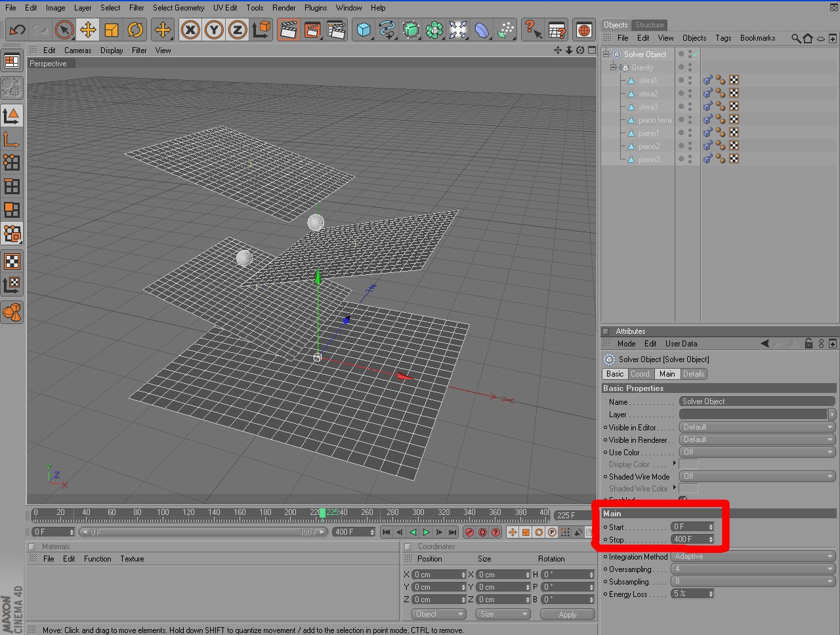Open the Plugins menu
This screenshot has width=840, height=635.
[x=316, y=8]
